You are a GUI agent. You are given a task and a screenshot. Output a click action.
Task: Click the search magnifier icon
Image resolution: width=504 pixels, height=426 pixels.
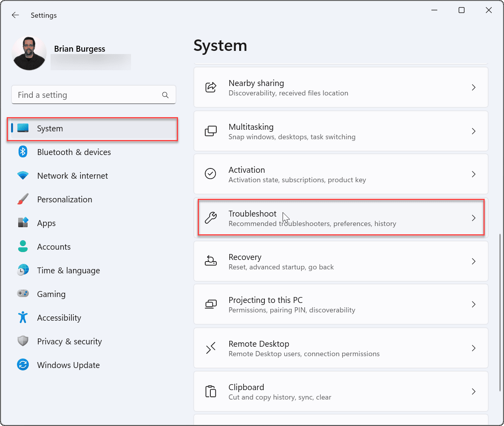[165, 95]
